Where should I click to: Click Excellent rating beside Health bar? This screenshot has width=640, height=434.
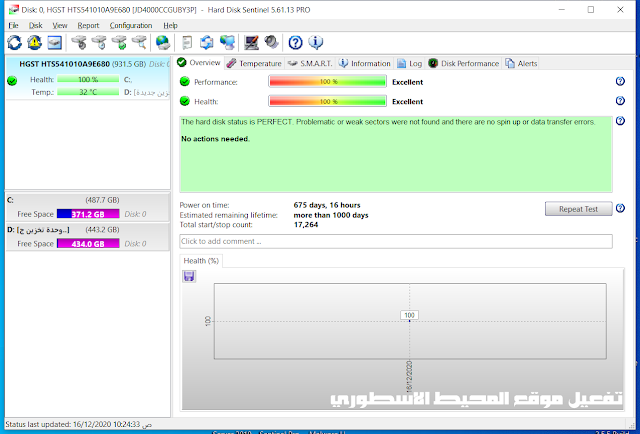407,102
